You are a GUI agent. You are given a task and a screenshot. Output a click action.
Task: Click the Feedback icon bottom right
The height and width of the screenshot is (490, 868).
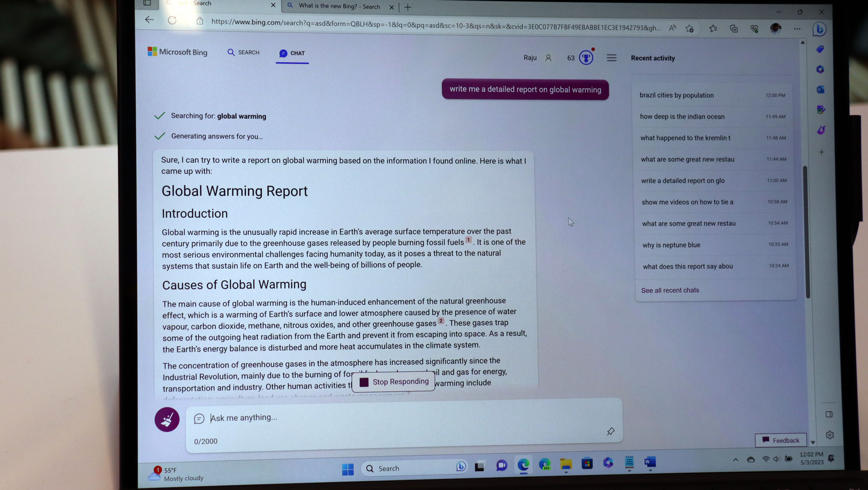pyautogui.click(x=781, y=439)
